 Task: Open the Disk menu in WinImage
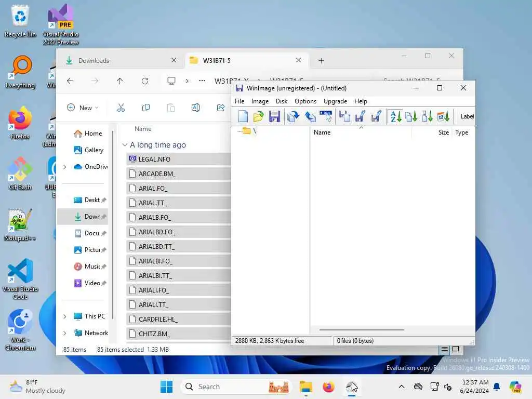tap(282, 101)
